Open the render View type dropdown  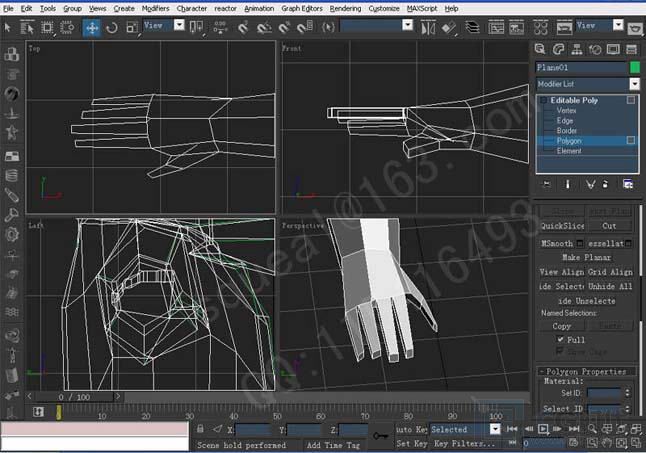click(x=618, y=25)
